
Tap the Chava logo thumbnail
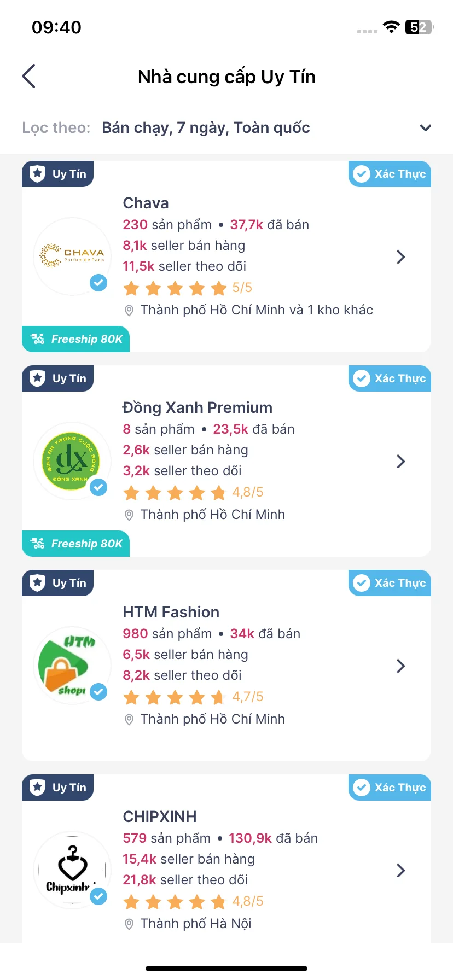[72, 256]
